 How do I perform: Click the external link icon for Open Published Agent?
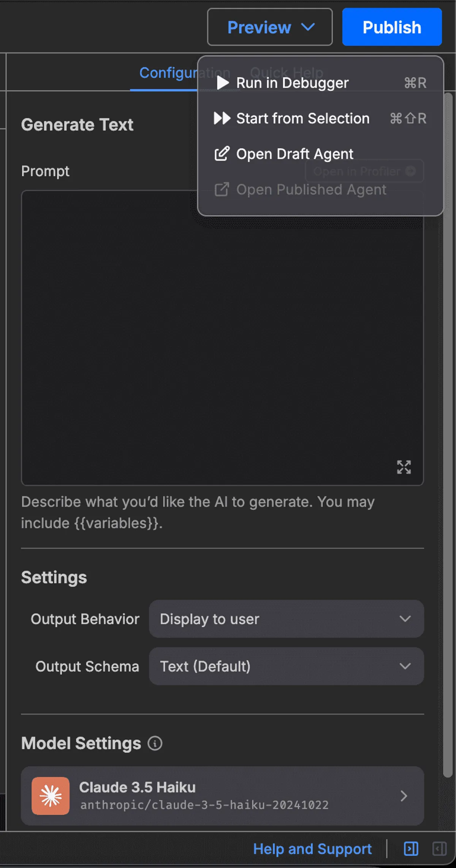[x=222, y=189]
